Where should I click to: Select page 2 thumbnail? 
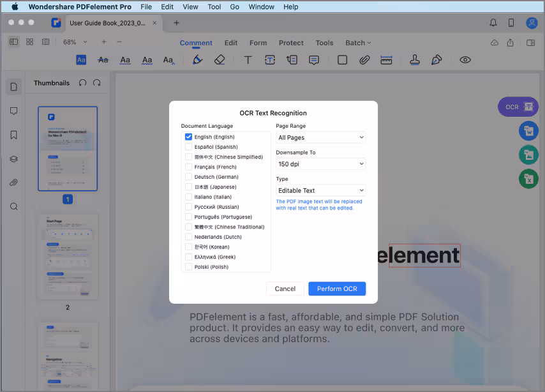click(68, 257)
